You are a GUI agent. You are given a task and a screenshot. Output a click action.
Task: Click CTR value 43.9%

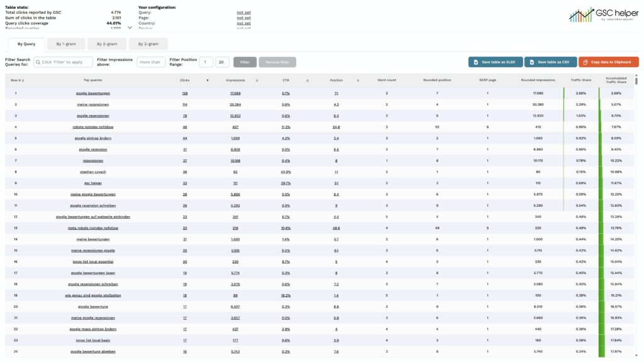(x=286, y=172)
